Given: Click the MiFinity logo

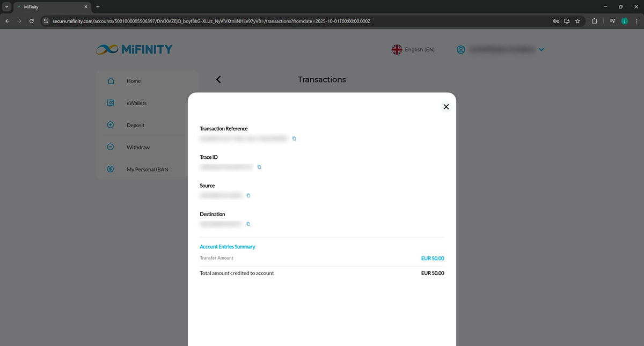Looking at the screenshot, I should [134, 49].
